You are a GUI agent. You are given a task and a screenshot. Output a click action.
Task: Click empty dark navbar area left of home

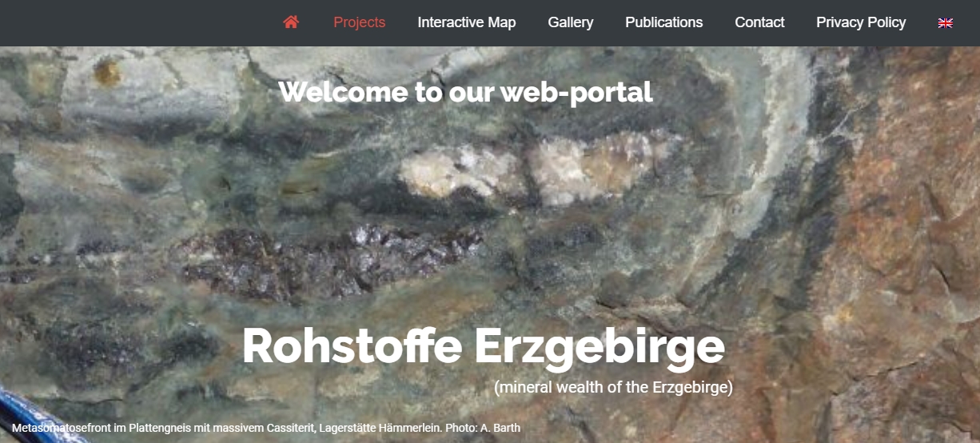[136, 22]
